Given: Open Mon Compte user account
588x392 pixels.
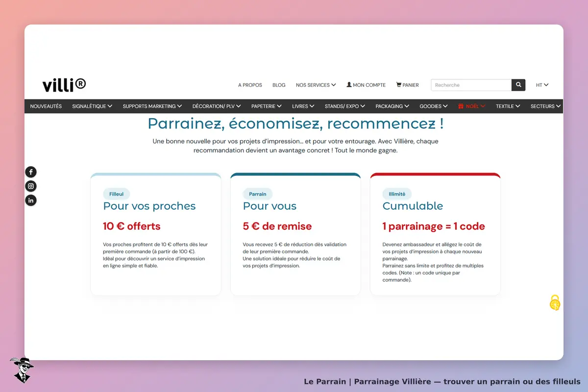Looking at the screenshot, I should pos(366,85).
